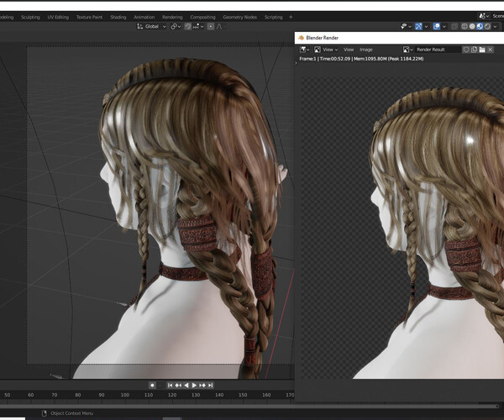Toggle fake user shield for Render Result

pyautogui.click(x=466, y=50)
